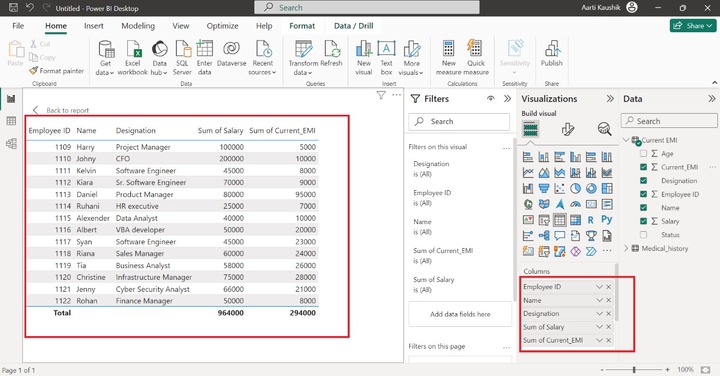This screenshot has width=720, height=376.
Task: Expand the Medical_history table
Action: point(626,248)
